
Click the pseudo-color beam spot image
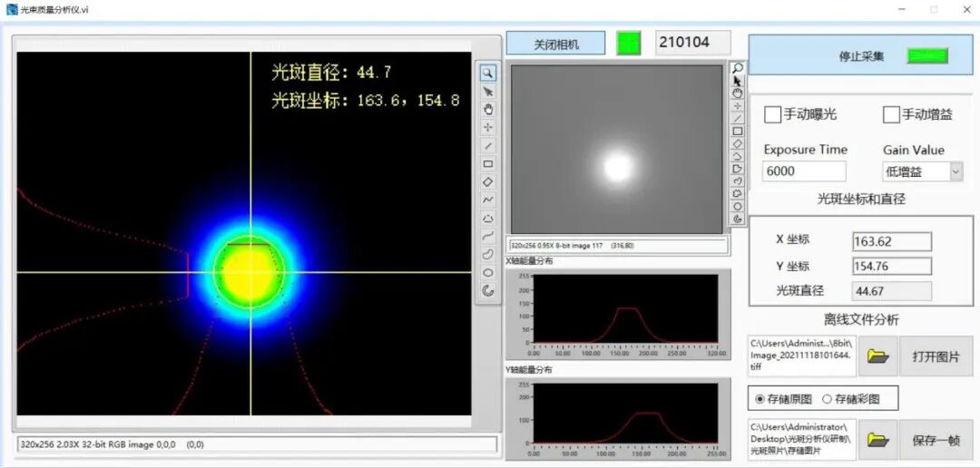point(244,233)
